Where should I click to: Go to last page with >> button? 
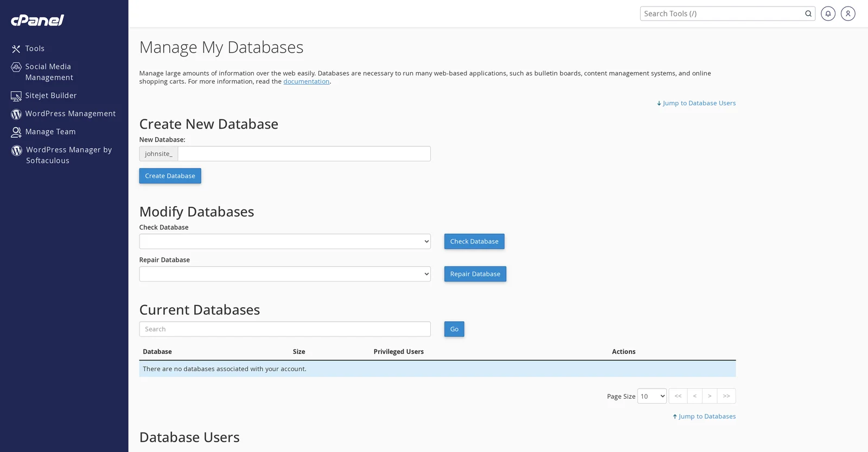[726, 396]
